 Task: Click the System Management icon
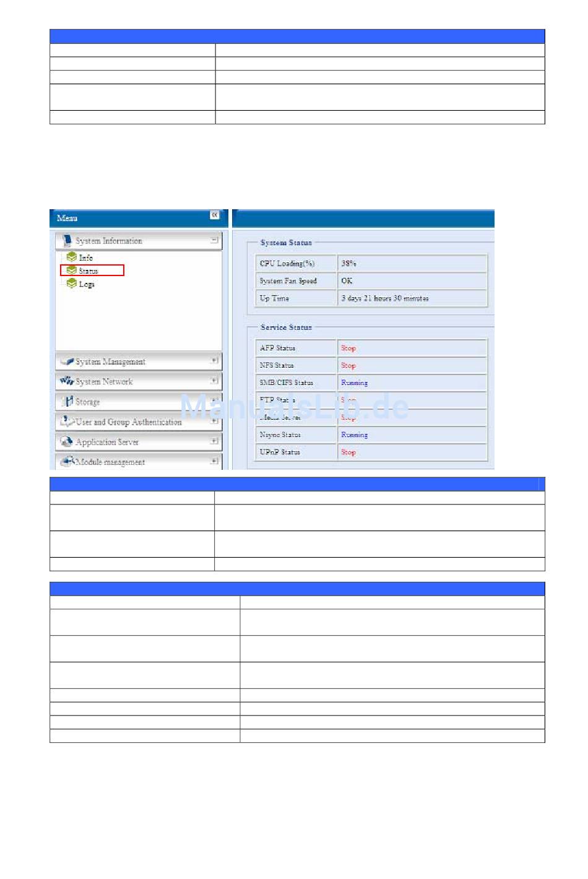coord(67,361)
